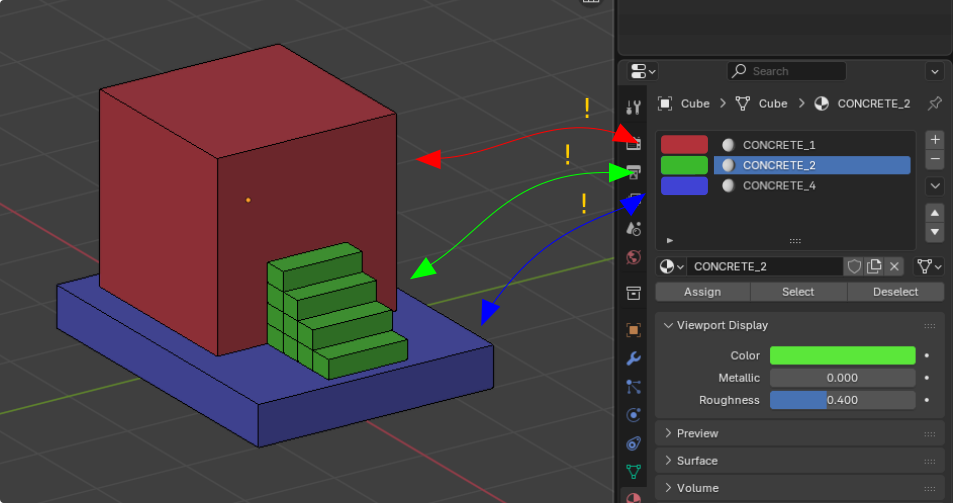Open the Collection properties tab
Screen dimensions: 953x503
pos(633,293)
